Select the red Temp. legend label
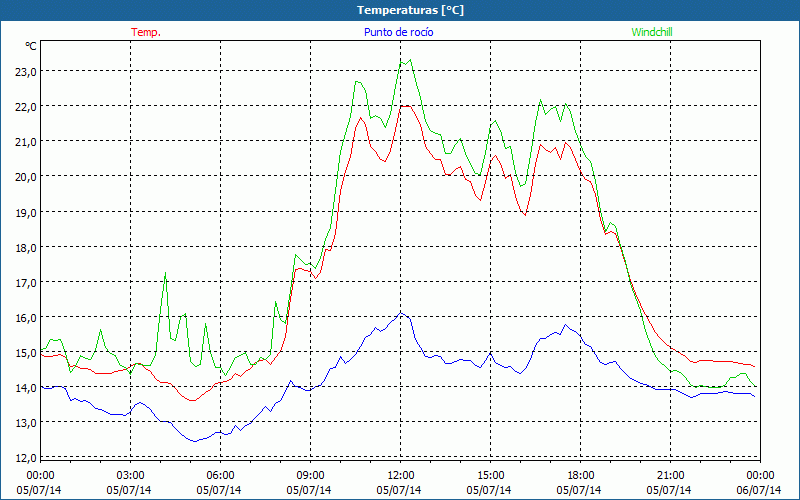The height and width of the screenshot is (500, 800). click(146, 32)
